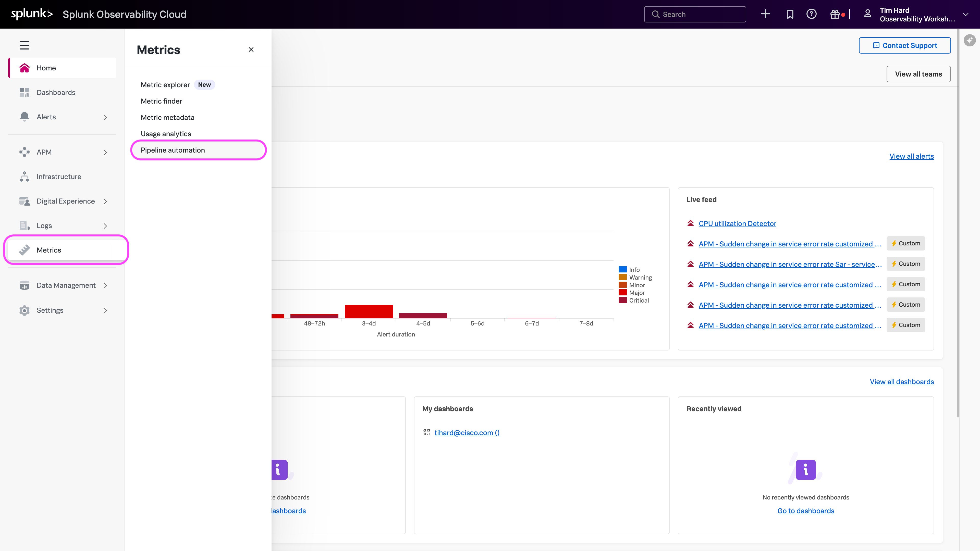Expand the Digital Experience chevron

[x=105, y=201]
